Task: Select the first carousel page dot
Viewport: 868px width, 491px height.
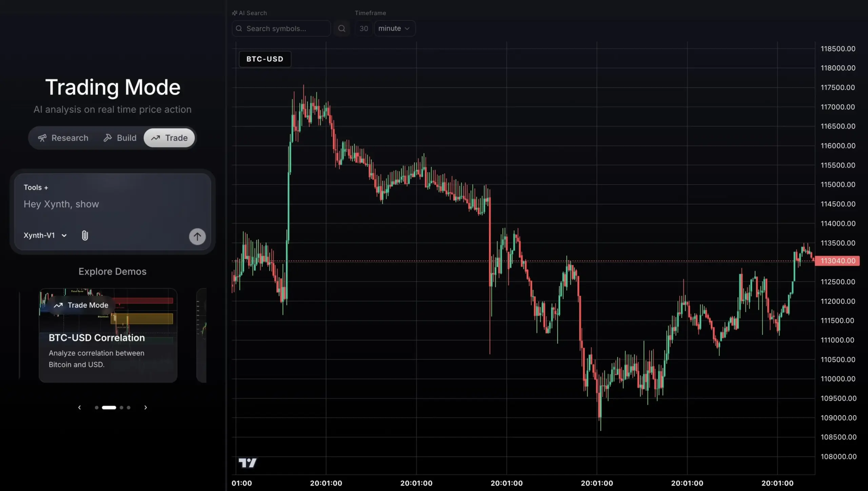Action: click(x=97, y=408)
